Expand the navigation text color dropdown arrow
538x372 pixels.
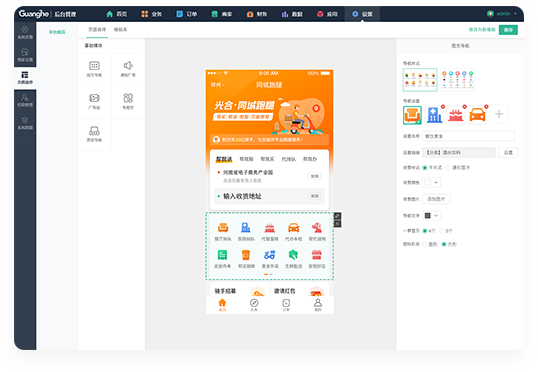click(436, 216)
